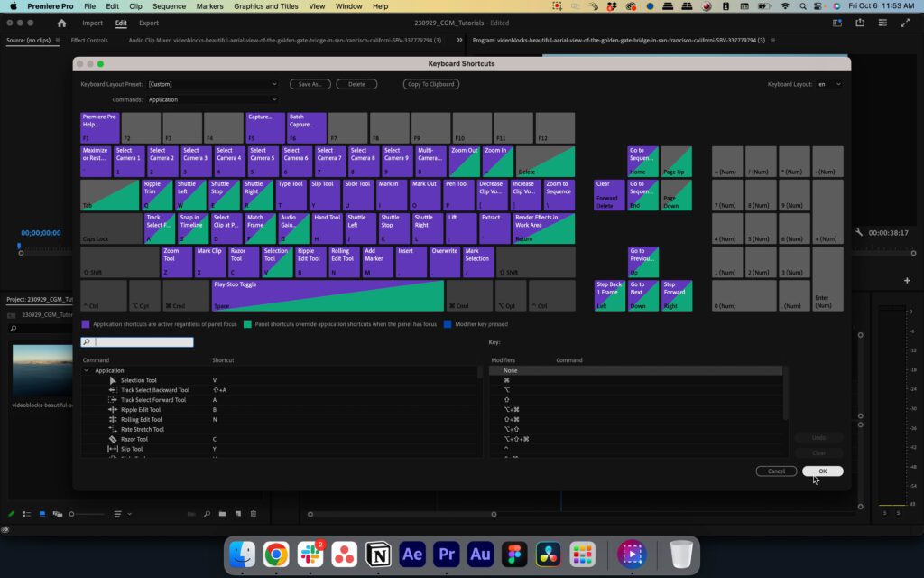Switch Project panel to icon view
Screen dimensions: 924x578
click(42, 514)
